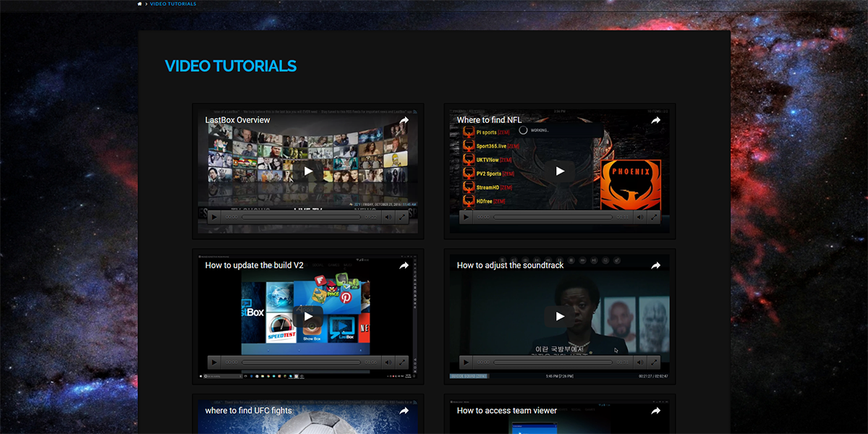Click control-bar play on How to update build V2
868x434 pixels.
click(214, 362)
